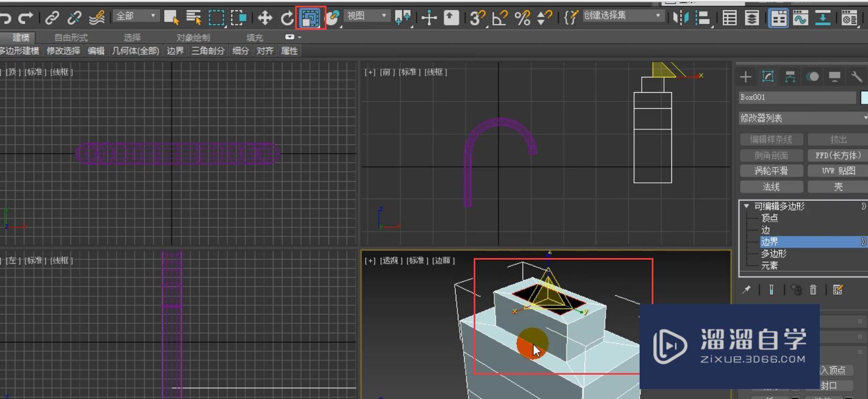The image size is (868, 399).
Task: Switch to the 自由形式 ribbon tab
Action: coord(71,38)
